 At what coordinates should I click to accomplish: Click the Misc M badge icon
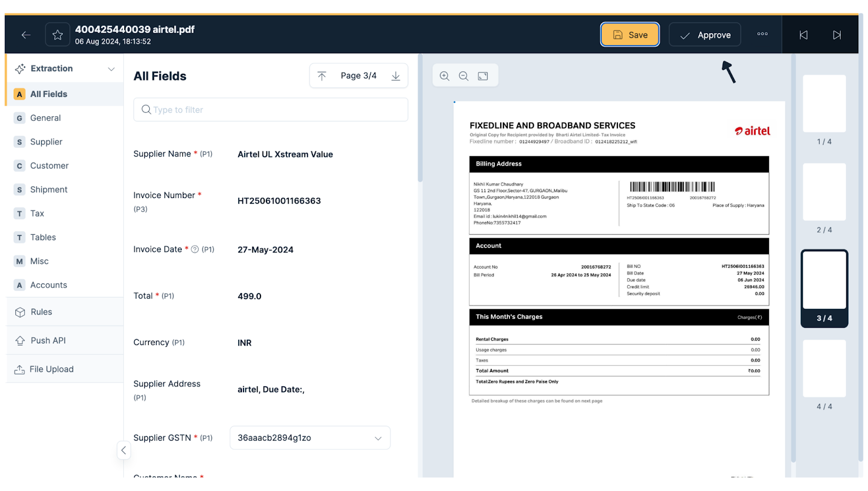pyautogui.click(x=20, y=262)
